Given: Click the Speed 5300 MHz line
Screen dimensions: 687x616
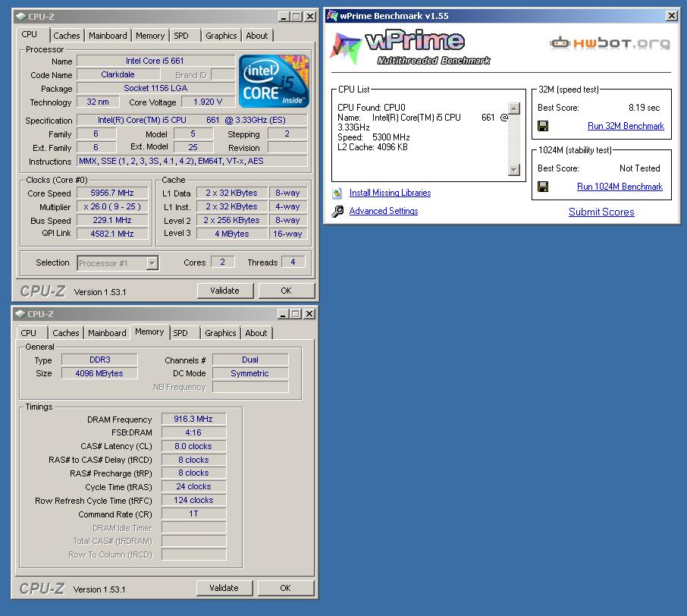Looking at the screenshot, I should click(373, 137).
